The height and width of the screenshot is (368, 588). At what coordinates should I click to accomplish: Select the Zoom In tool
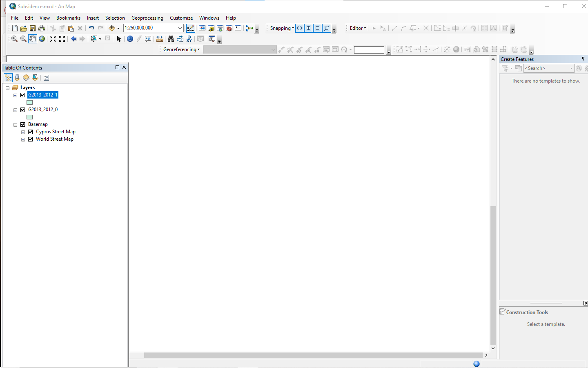[14, 39]
